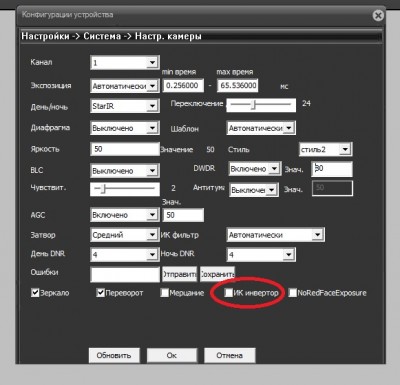Uncheck the Переворот checkbox

pyautogui.click(x=100, y=293)
